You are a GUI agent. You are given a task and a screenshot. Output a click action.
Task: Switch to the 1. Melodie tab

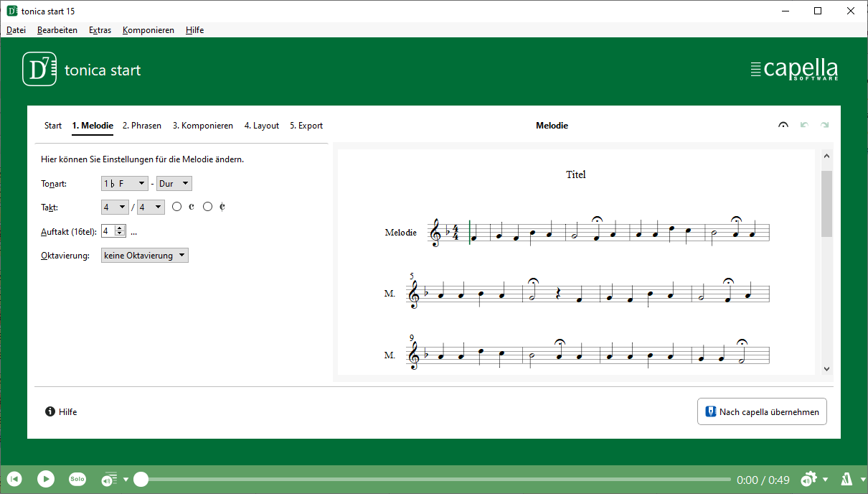click(x=93, y=126)
